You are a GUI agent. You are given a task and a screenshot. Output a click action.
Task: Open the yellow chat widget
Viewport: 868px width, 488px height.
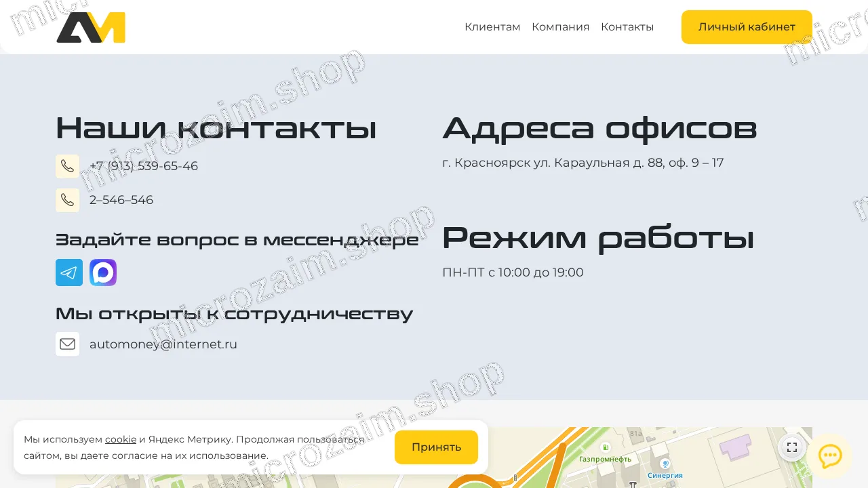830,456
